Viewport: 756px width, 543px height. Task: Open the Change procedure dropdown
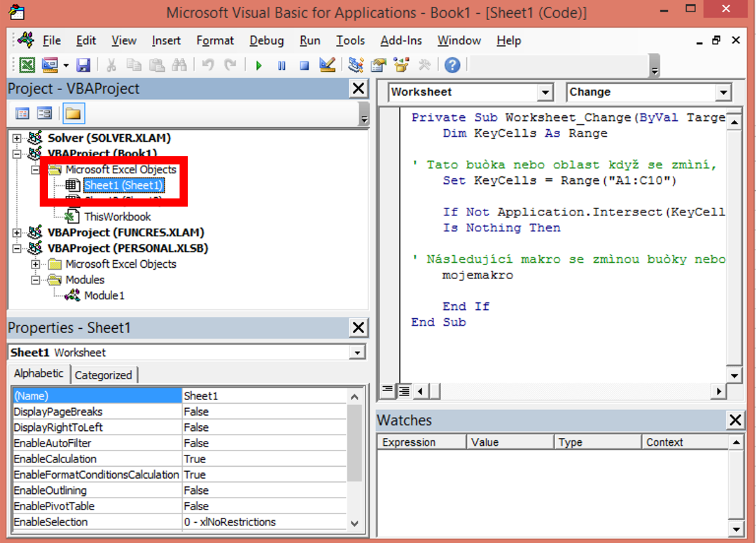pos(723,93)
